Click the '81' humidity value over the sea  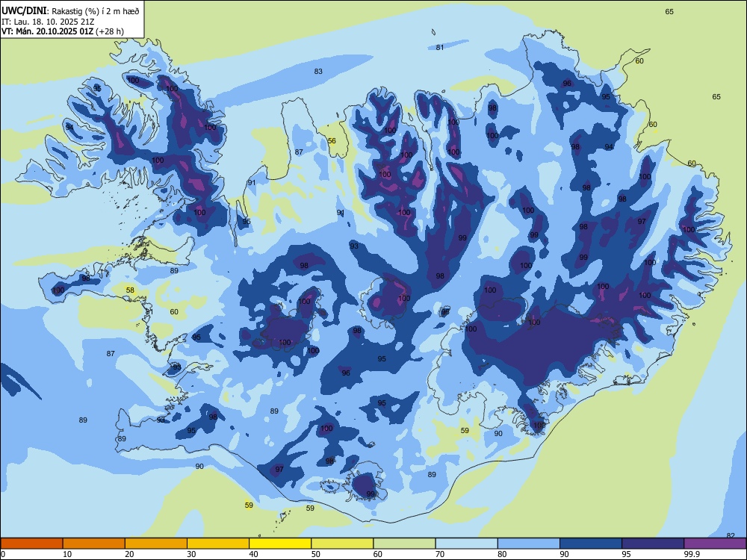(440, 48)
